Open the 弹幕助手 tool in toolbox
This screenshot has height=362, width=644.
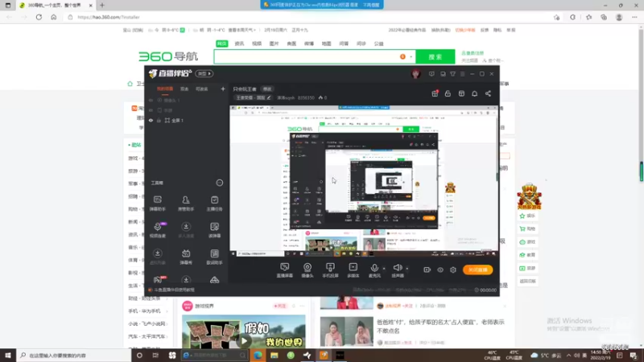pos(157,204)
